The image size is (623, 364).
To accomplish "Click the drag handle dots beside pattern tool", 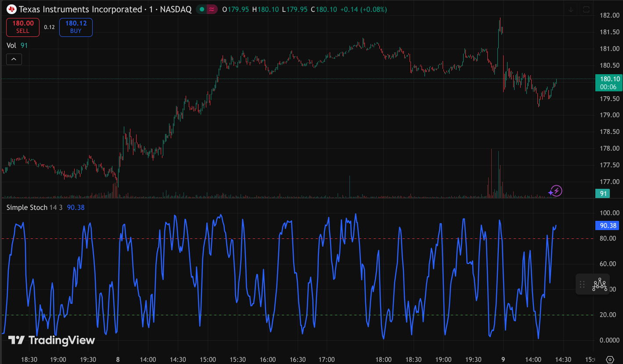I will click(x=582, y=284).
